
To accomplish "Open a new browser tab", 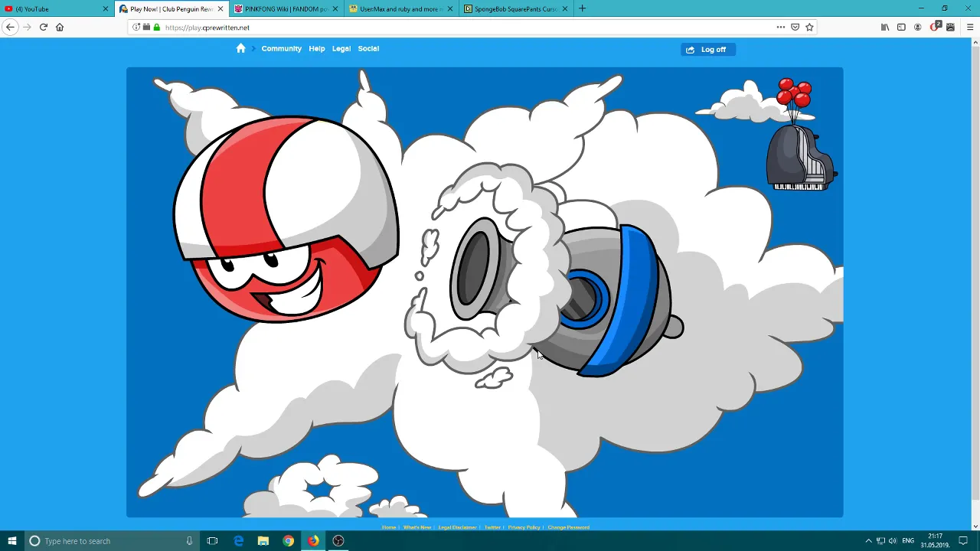I will tap(582, 8).
